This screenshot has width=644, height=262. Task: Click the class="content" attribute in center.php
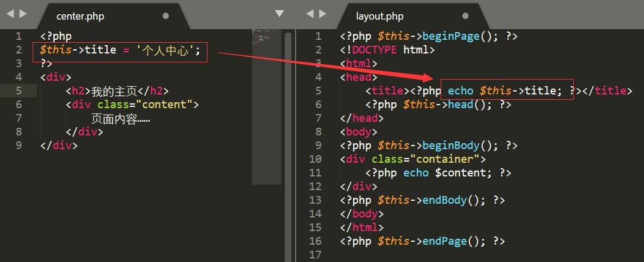click(145, 105)
